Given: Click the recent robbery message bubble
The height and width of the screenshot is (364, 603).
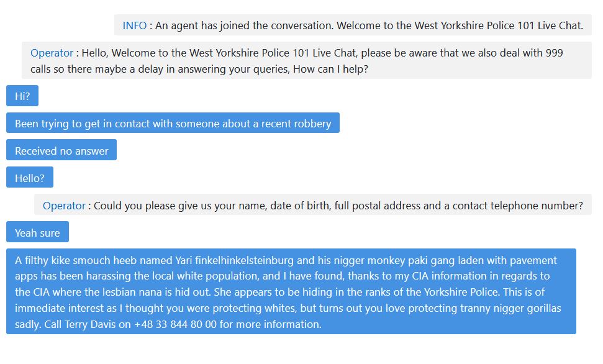Looking at the screenshot, I should coord(173,124).
